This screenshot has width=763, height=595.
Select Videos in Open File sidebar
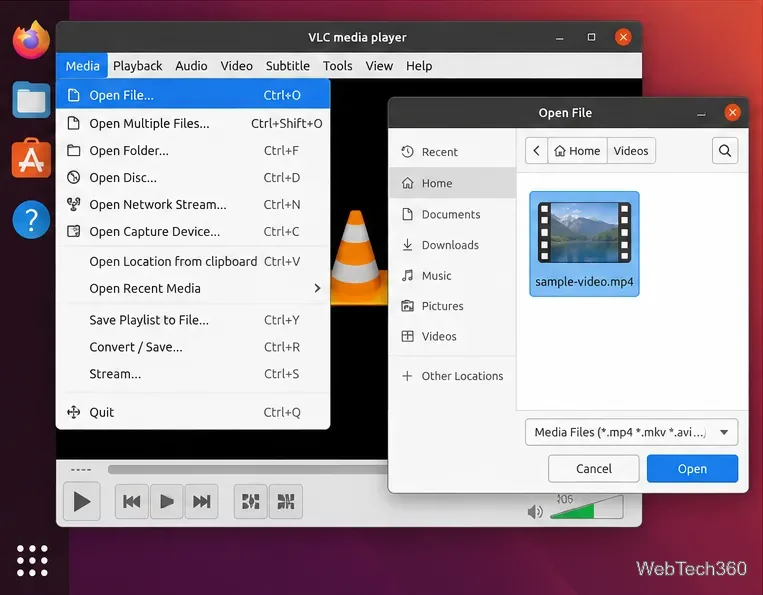453,337
